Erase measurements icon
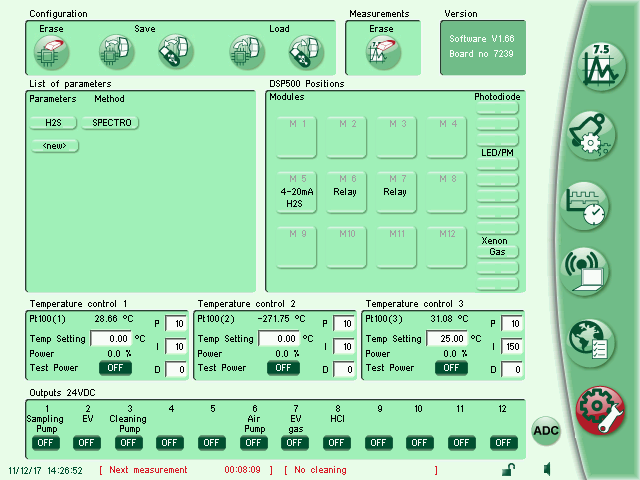Viewport: 640px width, 480px height. [x=380, y=51]
